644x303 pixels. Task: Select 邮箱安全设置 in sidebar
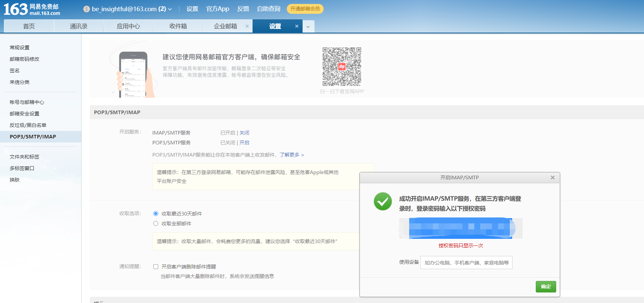(x=25, y=114)
